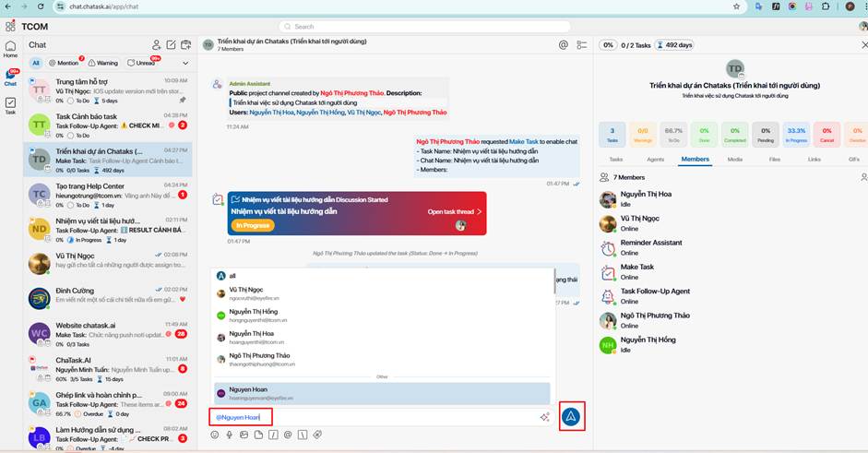Screen dimensions: 868x453
Task: Click the mention @ icon in composer toolbar
Action: pyautogui.click(x=287, y=435)
